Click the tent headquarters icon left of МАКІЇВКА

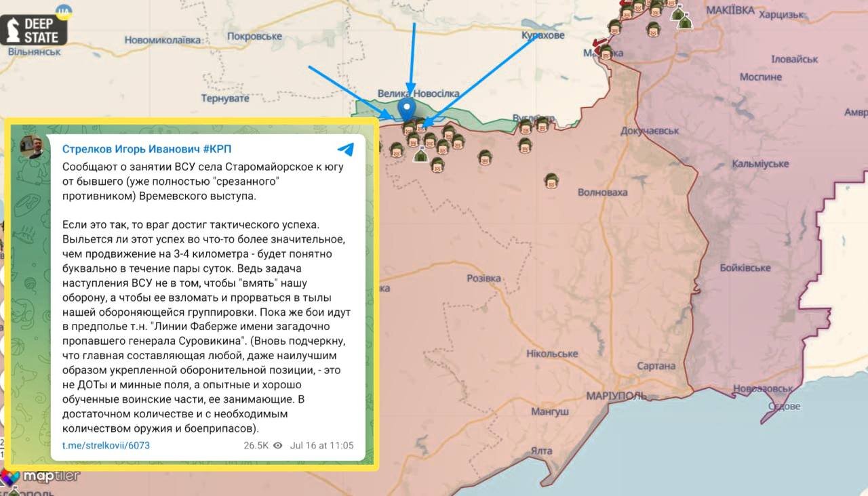685,21
